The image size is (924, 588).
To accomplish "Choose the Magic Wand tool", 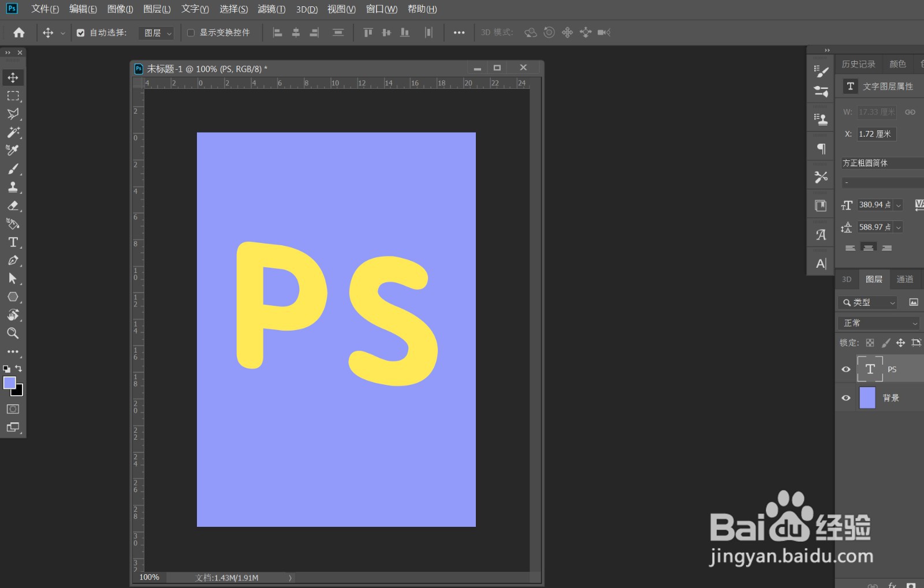I will [13, 132].
